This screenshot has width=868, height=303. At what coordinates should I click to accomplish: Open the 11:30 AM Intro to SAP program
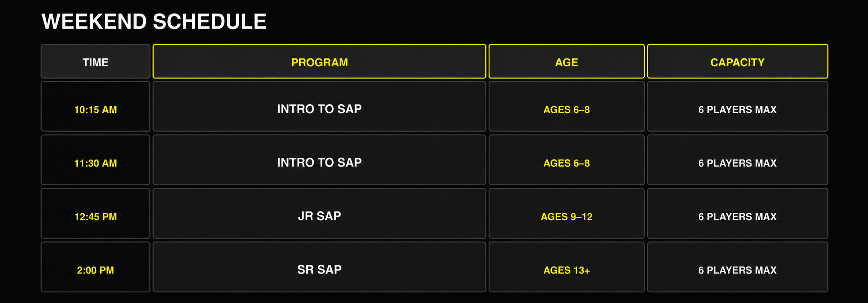pos(319,160)
